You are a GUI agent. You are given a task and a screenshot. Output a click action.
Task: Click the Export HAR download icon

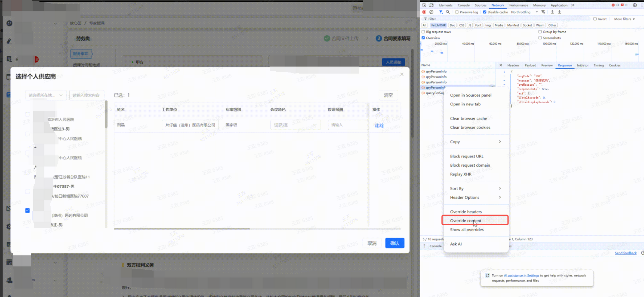(560, 12)
